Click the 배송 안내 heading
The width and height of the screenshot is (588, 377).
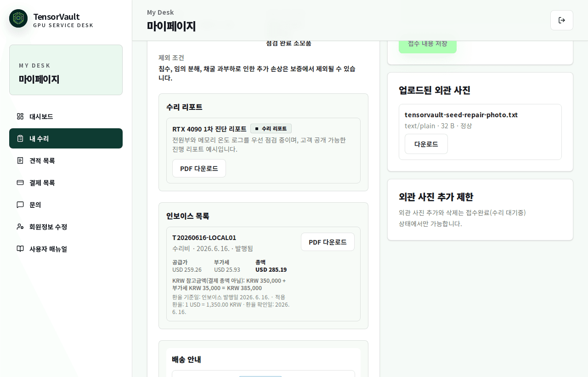tap(187, 360)
